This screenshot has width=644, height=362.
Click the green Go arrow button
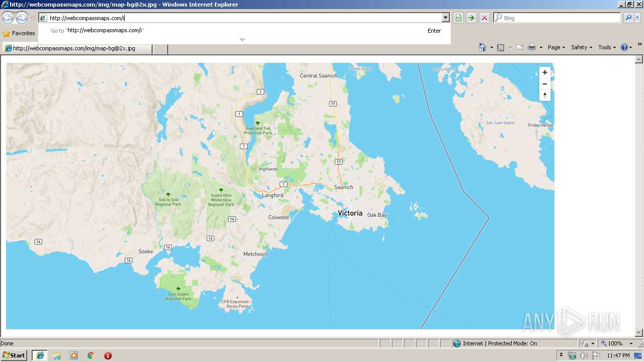coord(471,18)
